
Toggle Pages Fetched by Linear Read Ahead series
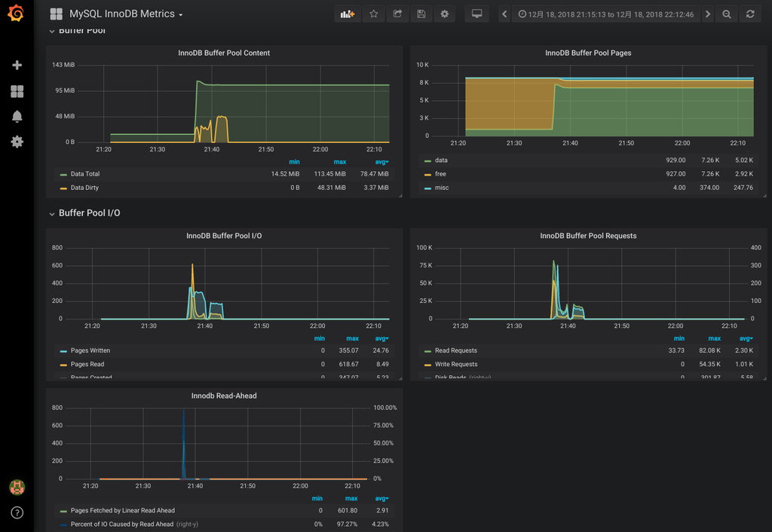(x=123, y=510)
